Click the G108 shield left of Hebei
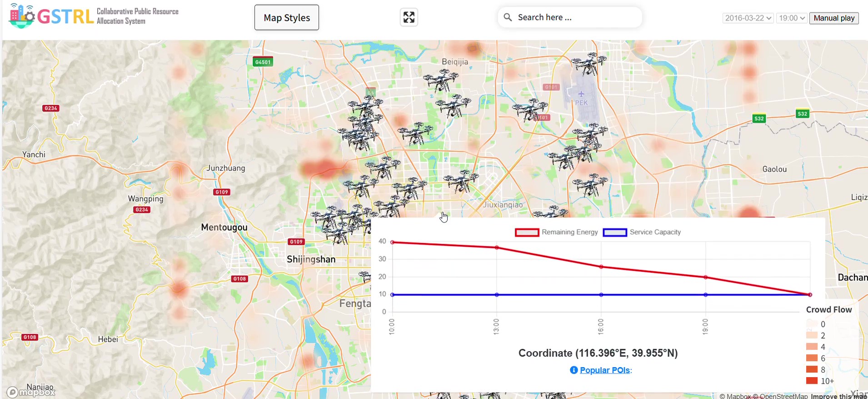Screen dimensions: 868x399 click(30, 337)
